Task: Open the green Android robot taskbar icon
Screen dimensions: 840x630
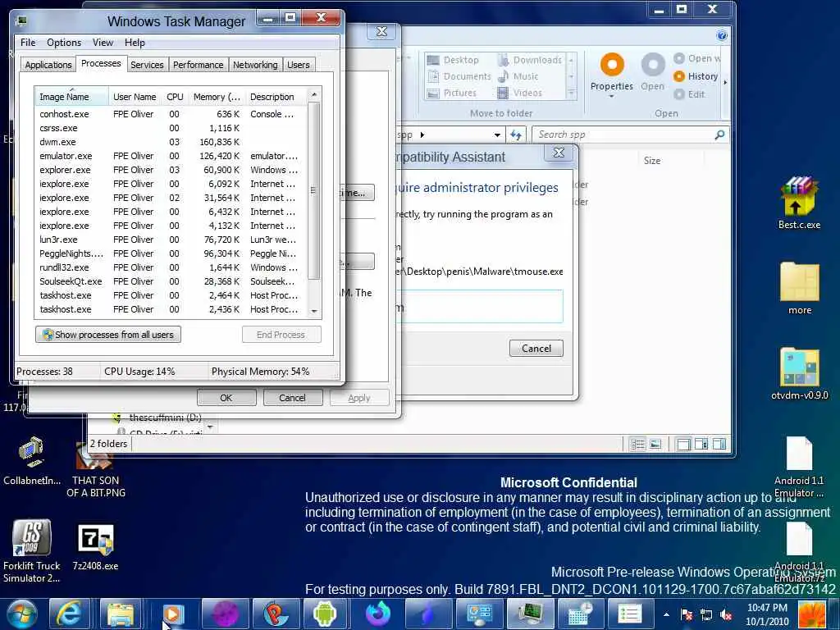Action: coord(325,614)
